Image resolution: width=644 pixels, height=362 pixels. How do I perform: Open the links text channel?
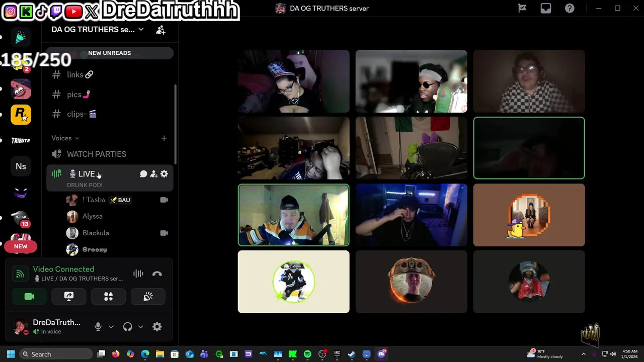pos(109,75)
